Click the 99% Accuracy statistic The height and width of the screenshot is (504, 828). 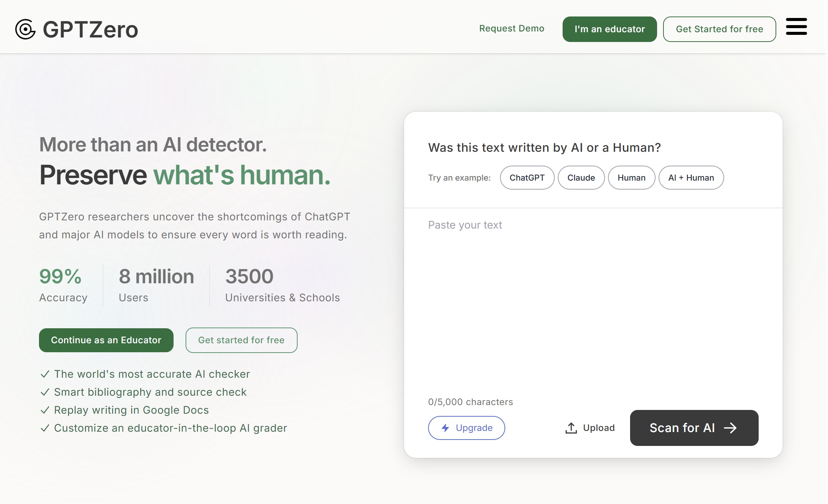pyautogui.click(x=63, y=285)
